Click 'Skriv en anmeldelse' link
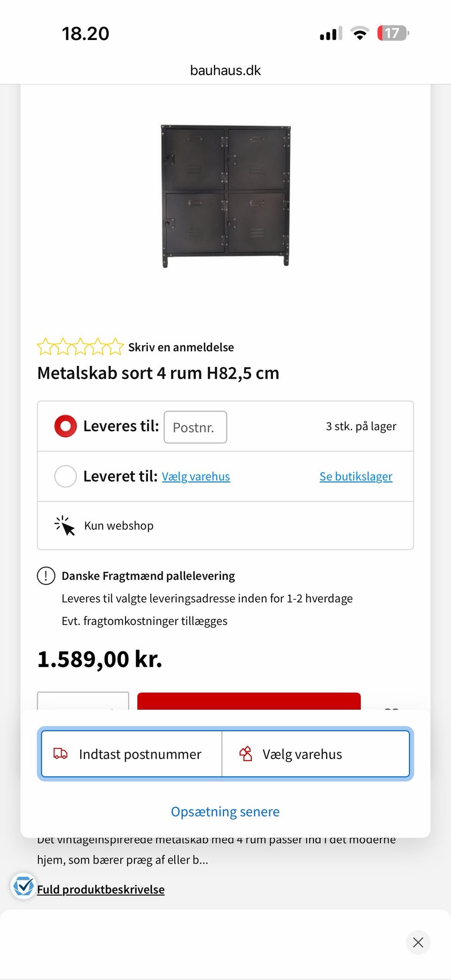 click(181, 347)
